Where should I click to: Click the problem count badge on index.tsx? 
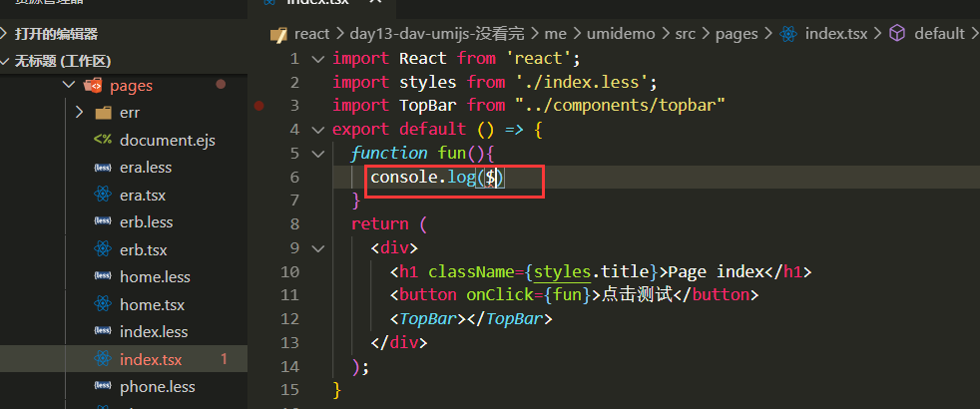(224, 359)
